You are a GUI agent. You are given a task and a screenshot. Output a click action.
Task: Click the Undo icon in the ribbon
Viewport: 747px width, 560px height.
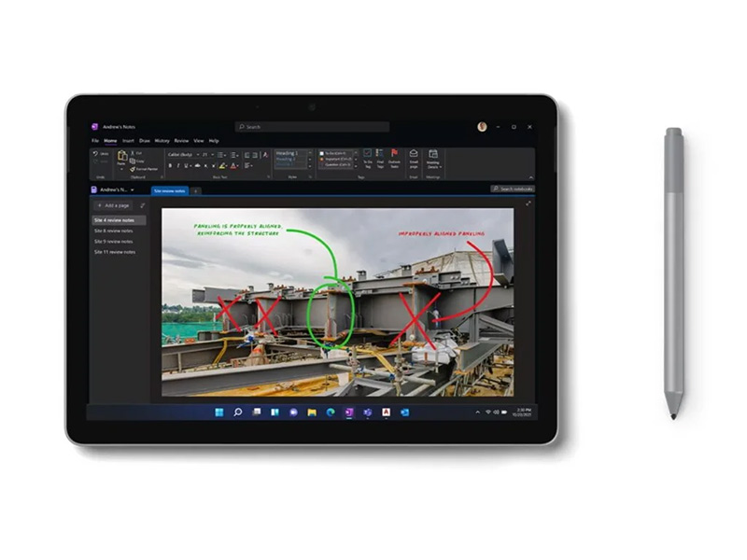coord(95,153)
